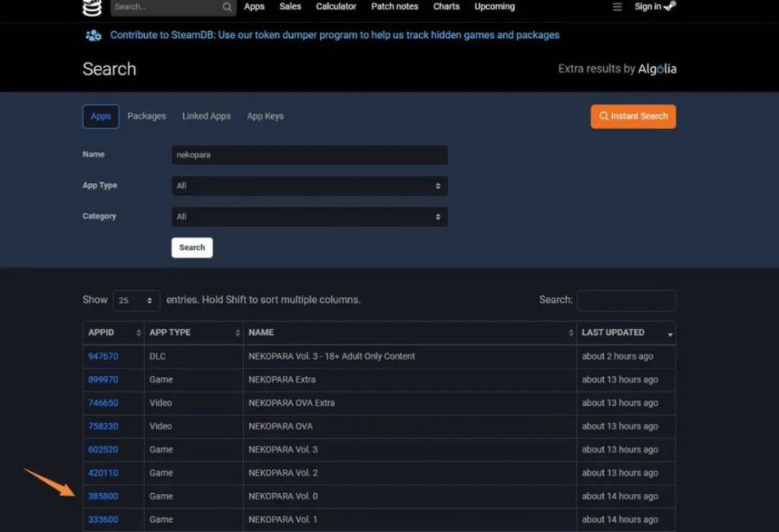This screenshot has width=779, height=532.
Task: Open the App Type dropdown
Action: tap(309, 185)
